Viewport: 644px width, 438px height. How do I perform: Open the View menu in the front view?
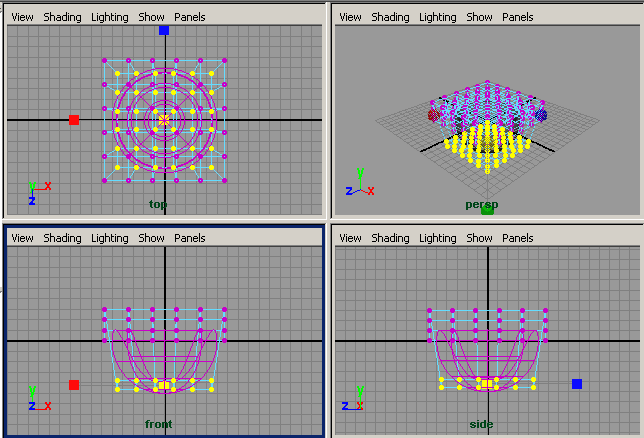[22, 238]
